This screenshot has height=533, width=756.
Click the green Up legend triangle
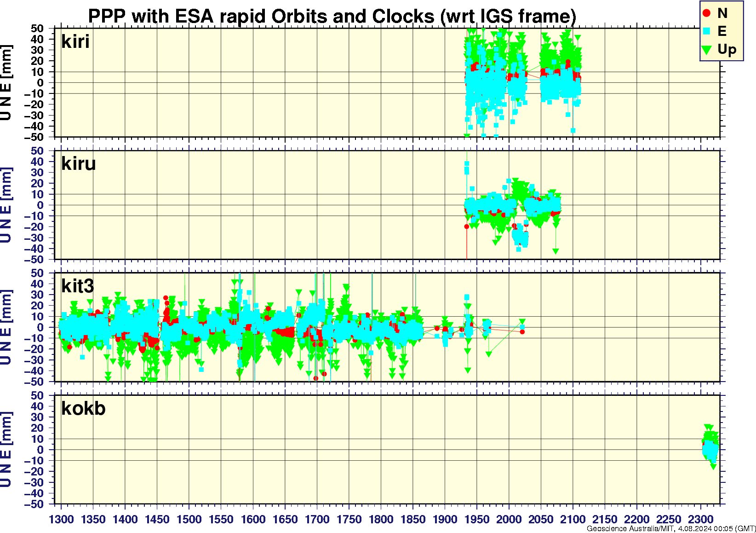coord(707,50)
